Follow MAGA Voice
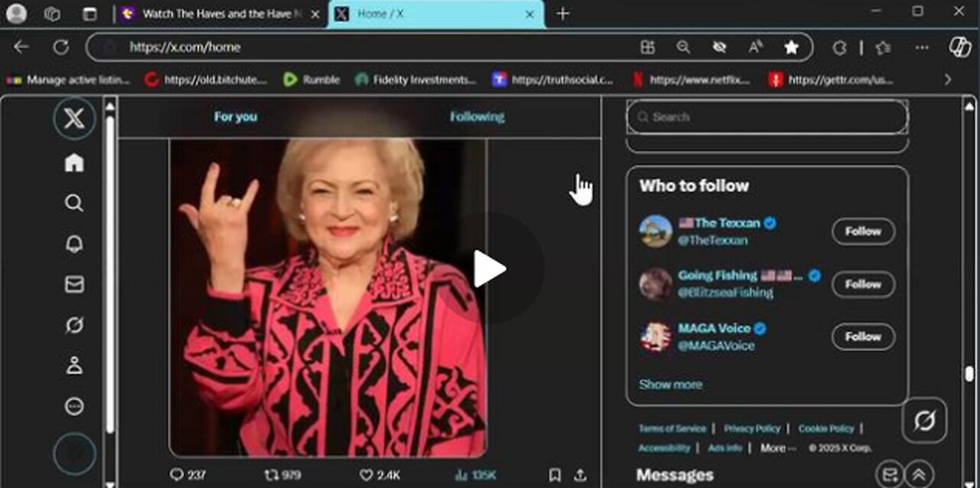Viewport: 980px width, 488px height. point(863,336)
